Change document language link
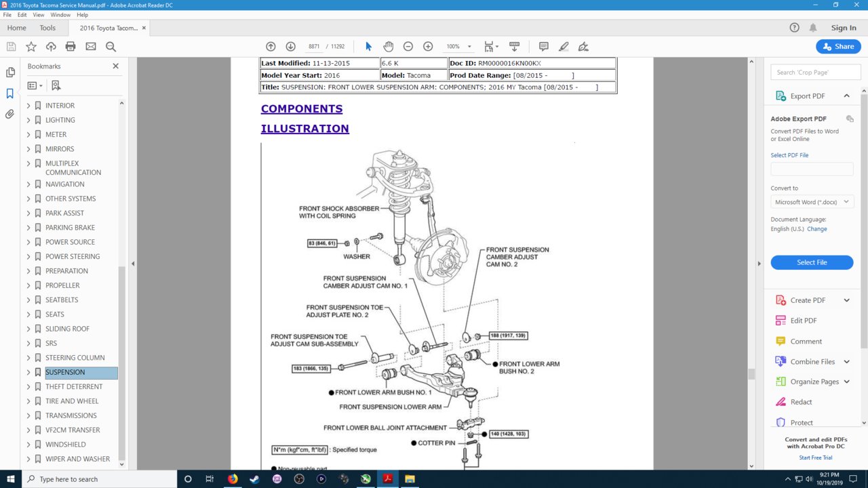Screen dimensions: 868x488 (x=816, y=229)
